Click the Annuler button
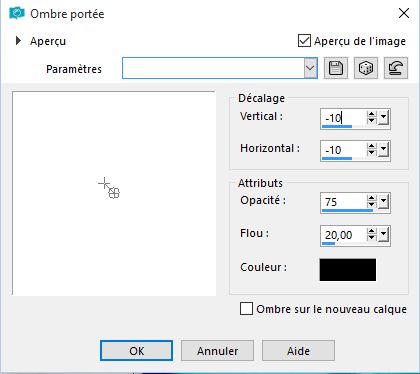The height and width of the screenshot is (374, 420). coord(217,351)
